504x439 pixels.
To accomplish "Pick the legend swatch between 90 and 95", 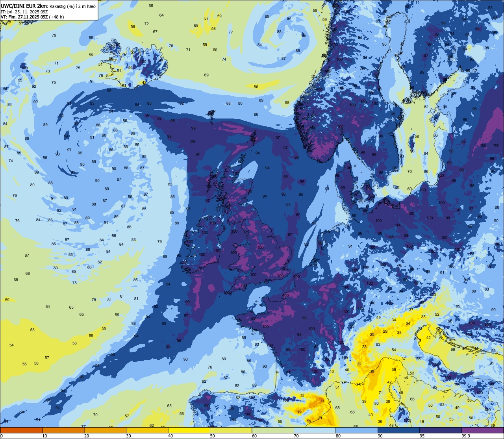I will [x=398, y=430].
